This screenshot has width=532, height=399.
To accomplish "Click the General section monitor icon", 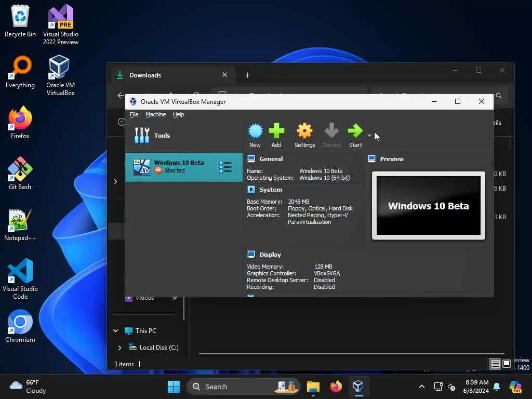I will (x=251, y=159).
